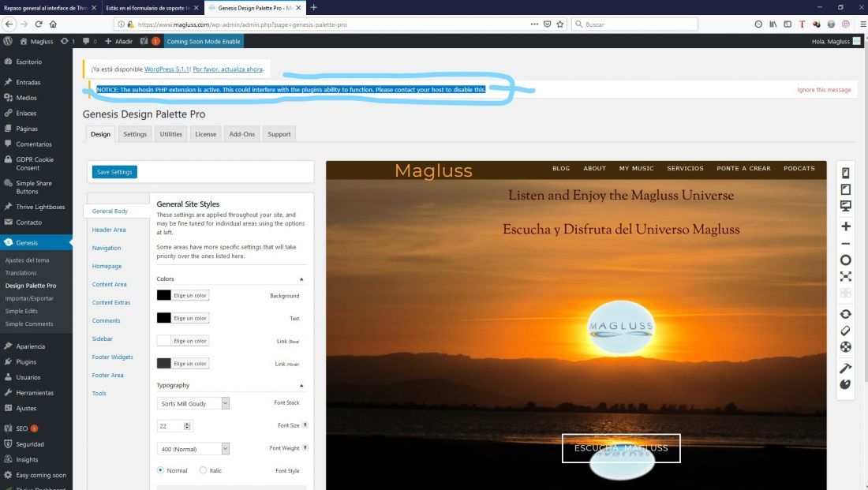Open the Firefox library icon
Screen dimensions: 868x490
click(773, 24)
